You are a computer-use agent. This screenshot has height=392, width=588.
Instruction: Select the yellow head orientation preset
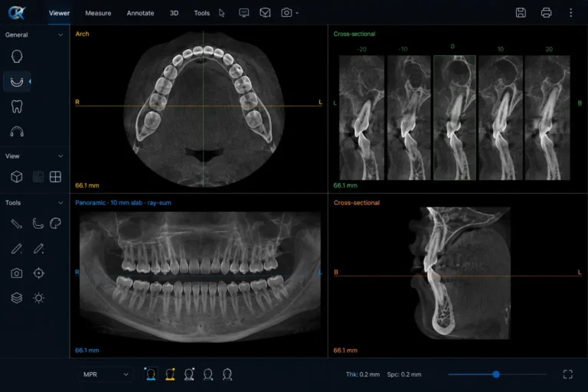170,374
